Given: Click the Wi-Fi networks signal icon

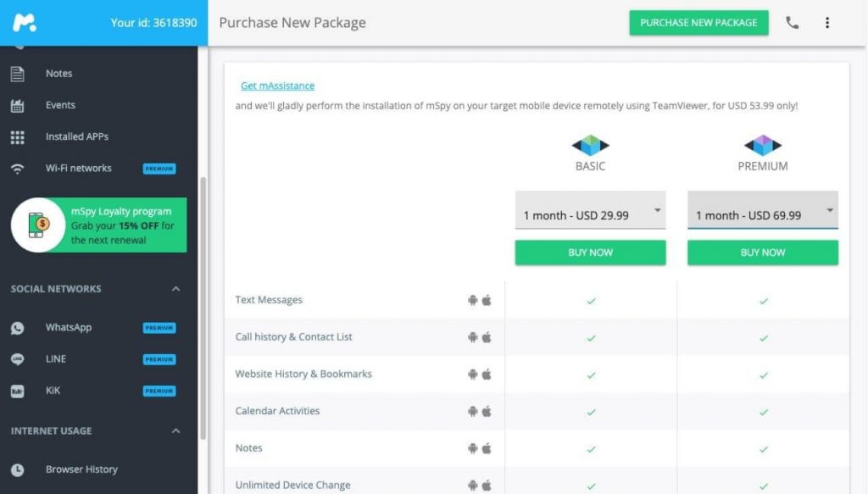Looking at the screenshot, I should point(17,169).
